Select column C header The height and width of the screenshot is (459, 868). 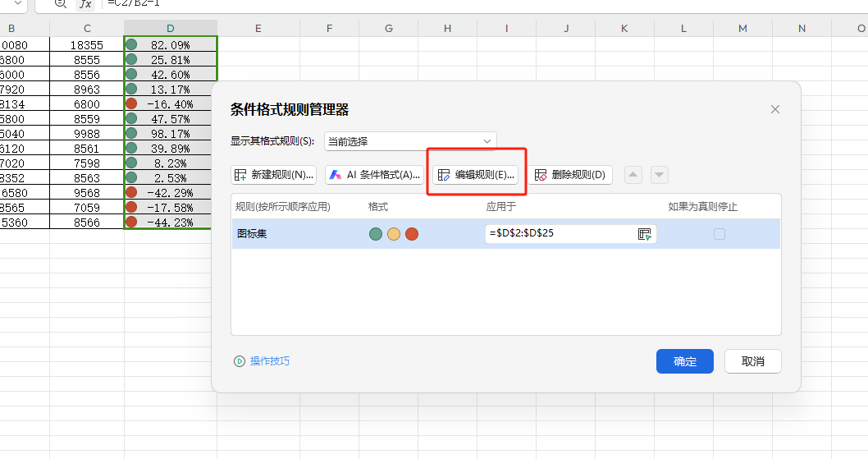pyautogui.click(x=87, y=28)
